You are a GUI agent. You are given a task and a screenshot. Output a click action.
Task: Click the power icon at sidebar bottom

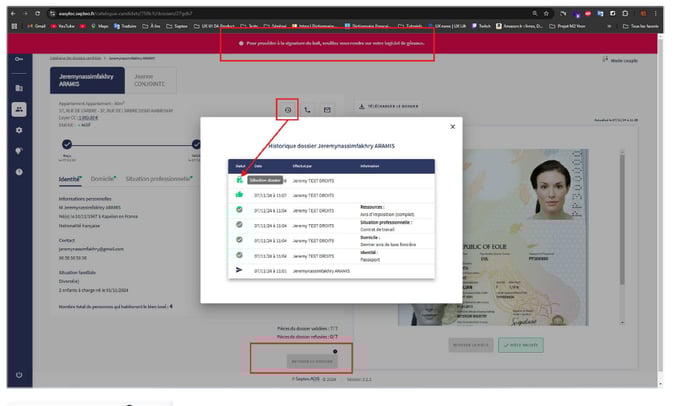tap(19, 374)
